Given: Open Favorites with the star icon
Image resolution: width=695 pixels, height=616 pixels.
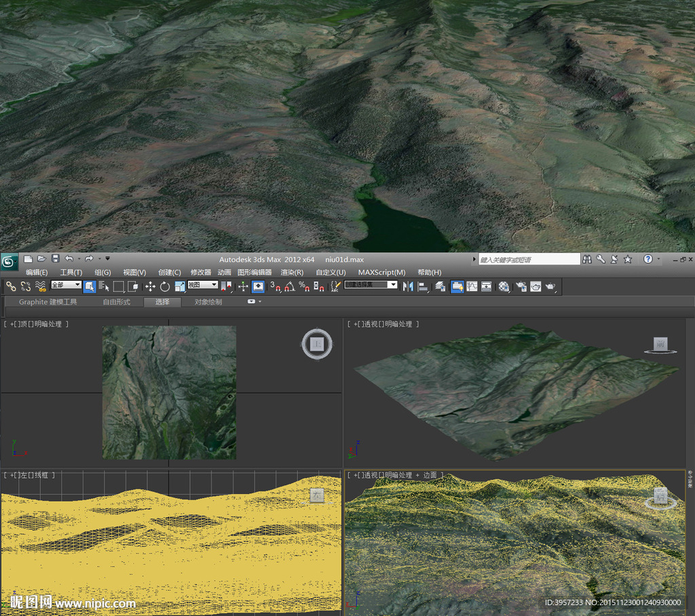Looking at the screenshot, I should coord(628,259).
